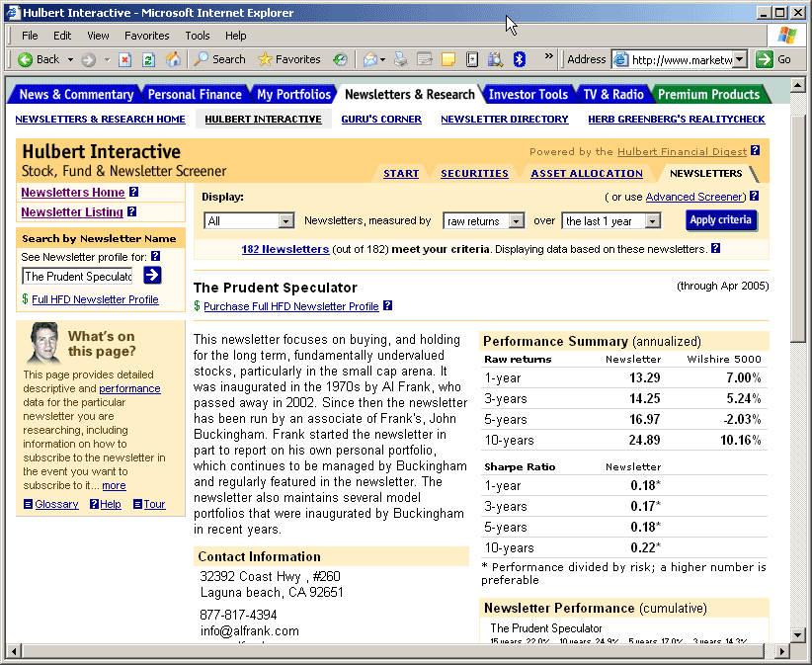
Task: Open the Mail toolbar icon
Action: tap(370, 59)
